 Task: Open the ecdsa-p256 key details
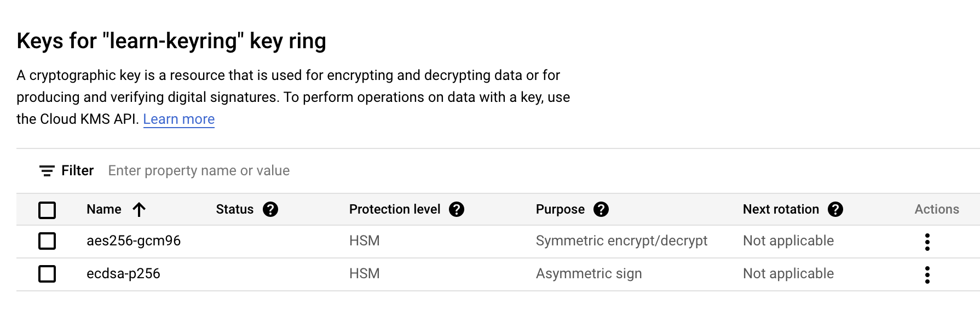[x=123, y=273]
